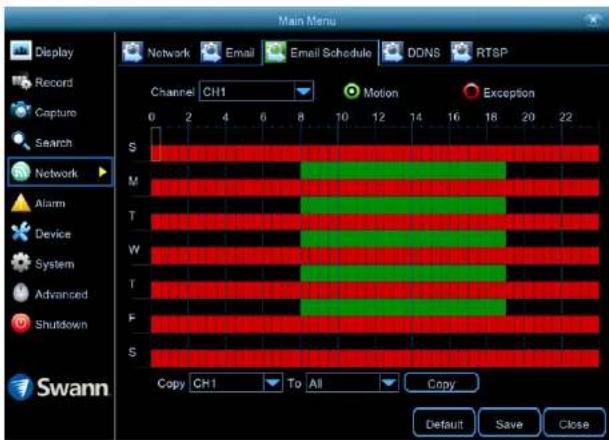
Task: Open the Display menu
Action: coord(54,52)
